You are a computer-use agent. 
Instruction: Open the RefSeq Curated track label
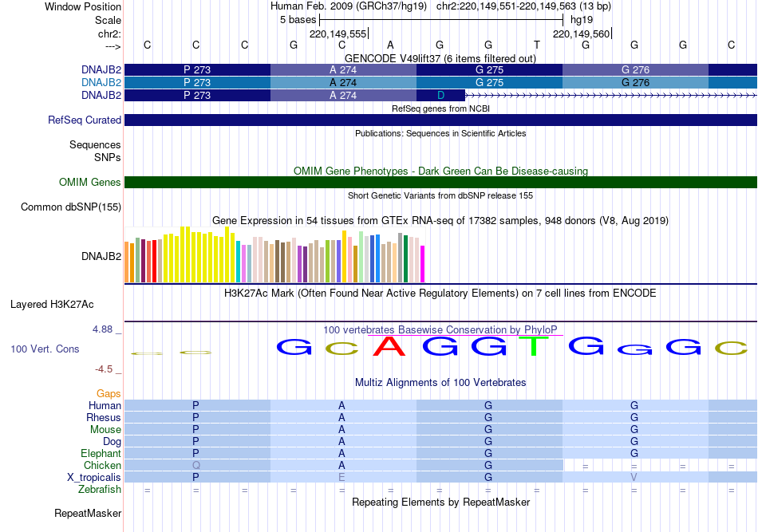85,120
